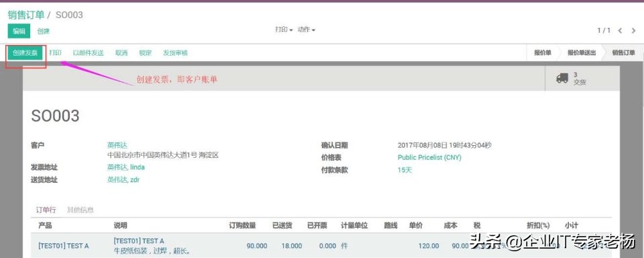Click product cell [TEST01] TEST A
Viewport: 644px width, 258px height.
click(x=63, y=246)
